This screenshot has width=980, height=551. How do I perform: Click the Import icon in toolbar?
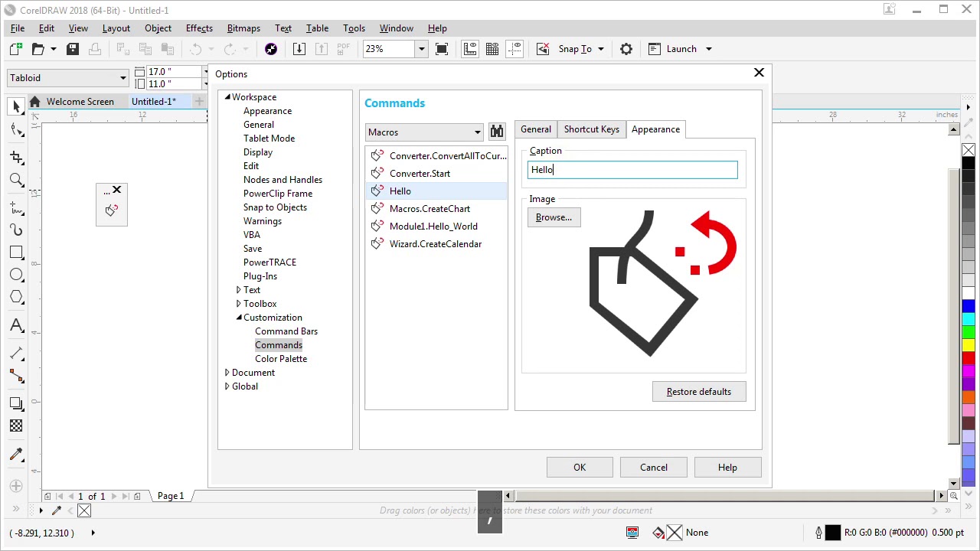click(299, 49)
